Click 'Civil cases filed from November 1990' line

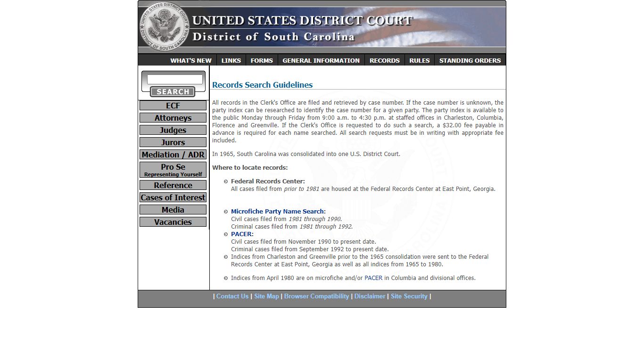[304, 241]
